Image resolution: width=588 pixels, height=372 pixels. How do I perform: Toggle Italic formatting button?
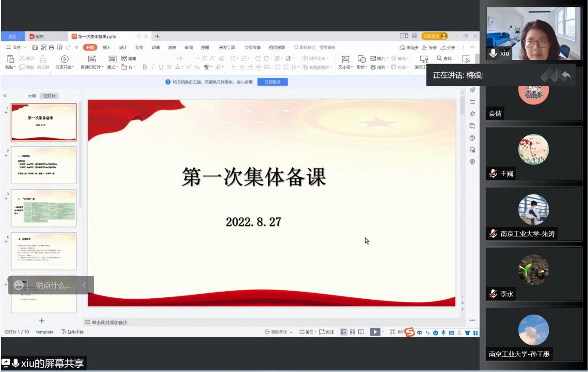[153, 67]
